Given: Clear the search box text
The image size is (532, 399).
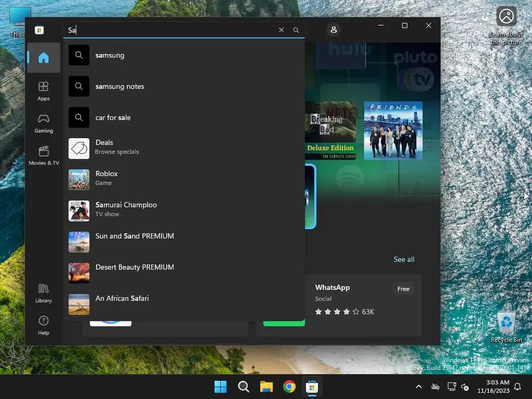Looking at the screenshot, I should (281, 30).
